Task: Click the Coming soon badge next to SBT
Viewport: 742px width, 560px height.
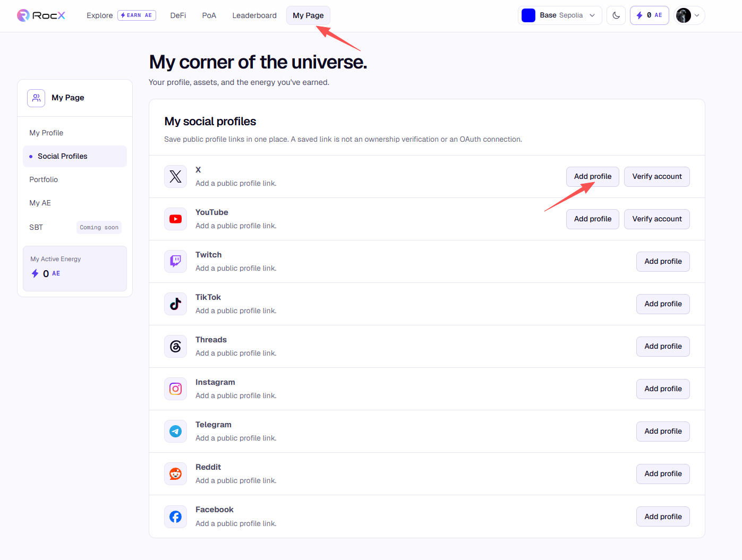Action: (99, 227)
